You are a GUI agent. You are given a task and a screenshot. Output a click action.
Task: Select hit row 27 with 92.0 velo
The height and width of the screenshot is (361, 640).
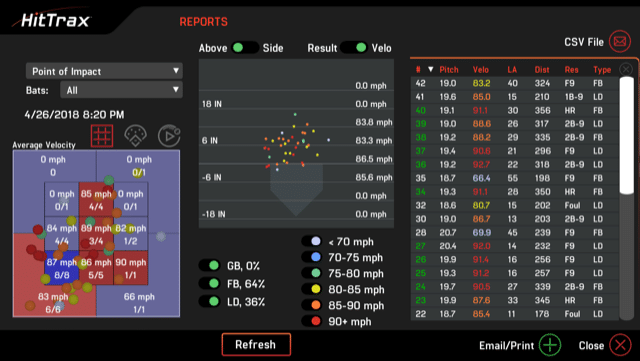(514, 246)
